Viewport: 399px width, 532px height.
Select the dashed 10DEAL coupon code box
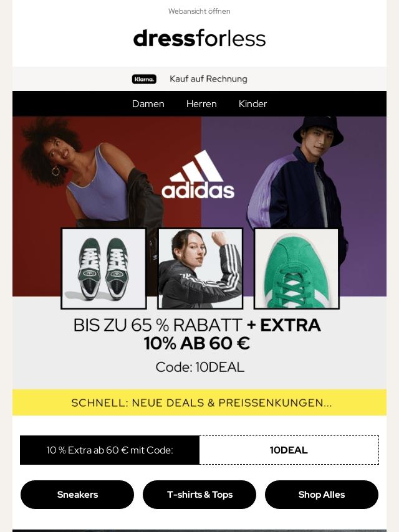[289, 450]
